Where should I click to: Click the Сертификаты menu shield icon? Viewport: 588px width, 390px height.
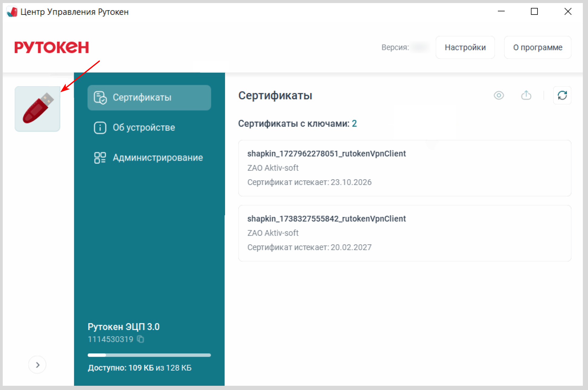click(100, 97)
